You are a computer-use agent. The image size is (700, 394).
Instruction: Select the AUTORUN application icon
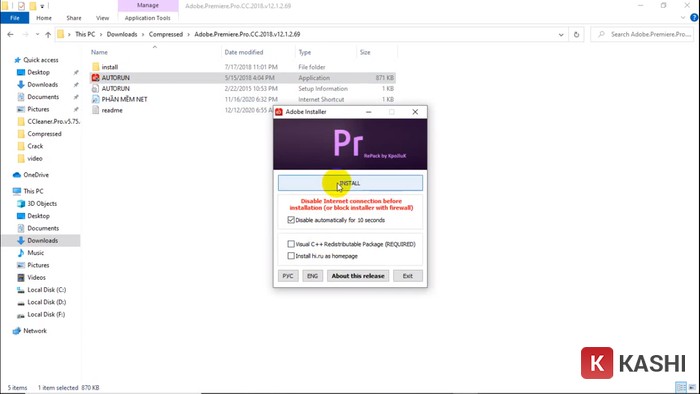96,78
